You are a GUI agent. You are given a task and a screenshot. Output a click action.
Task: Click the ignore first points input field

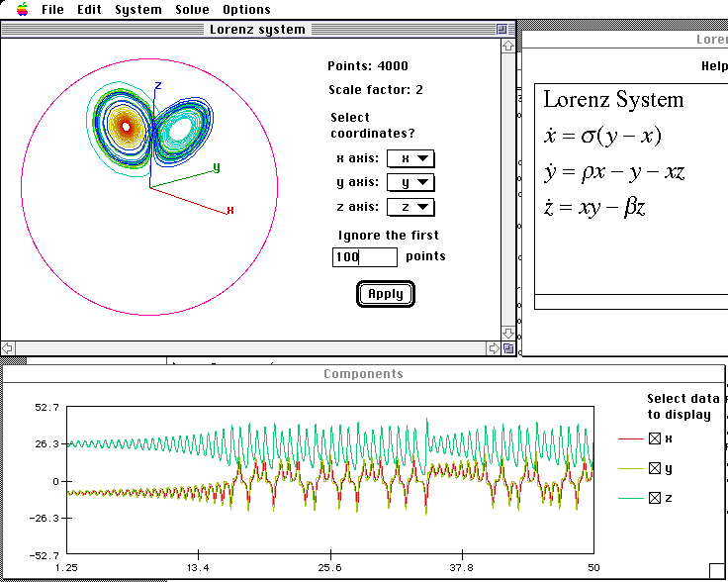[x=365, y=257]
